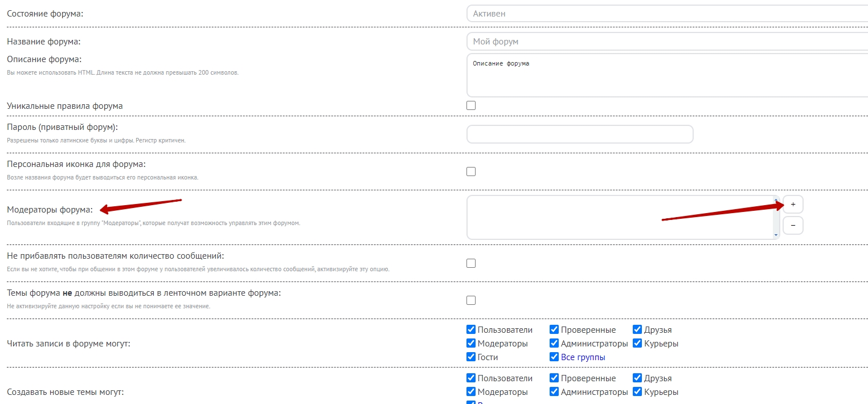This screenshot has height=404, width=868.
Task: Click the plus button to add moderator
Action: pos(793,204)
